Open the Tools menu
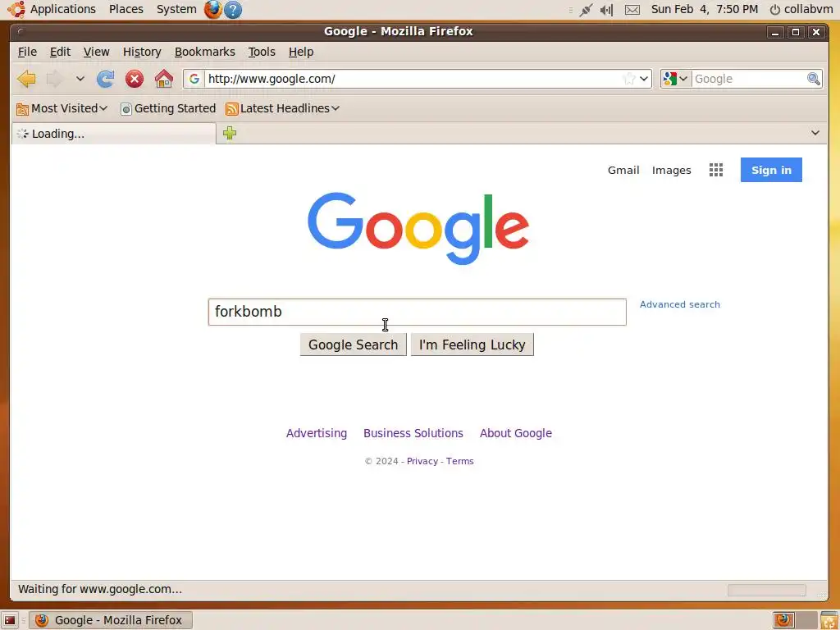Viewport: 840px width, 630px height. tap(262, 52)
